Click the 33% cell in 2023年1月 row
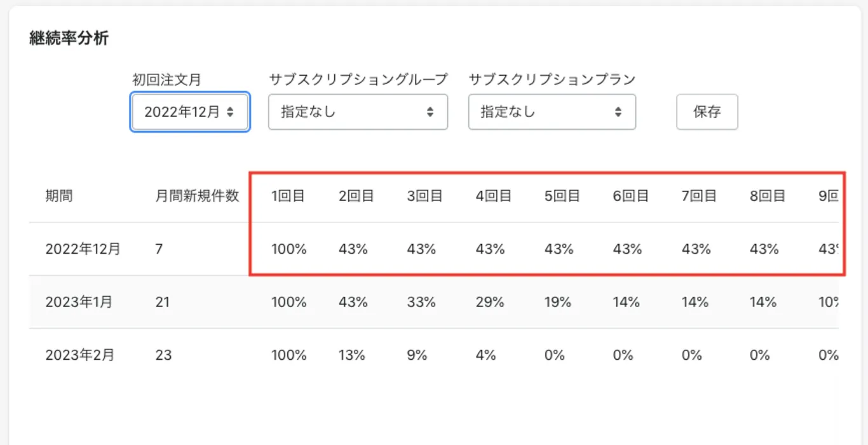This screenshot has height=445, width=868. (x=421, y=302)
